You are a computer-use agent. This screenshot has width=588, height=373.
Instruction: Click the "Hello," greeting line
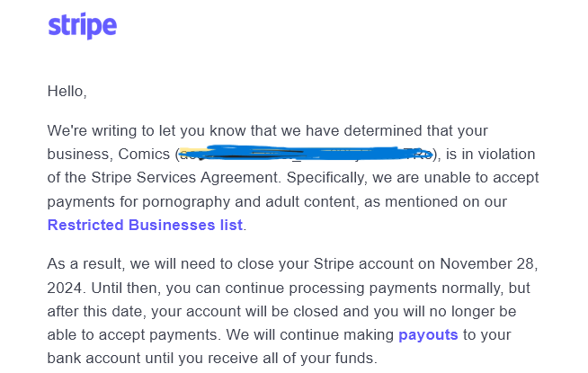pos(67,91)
